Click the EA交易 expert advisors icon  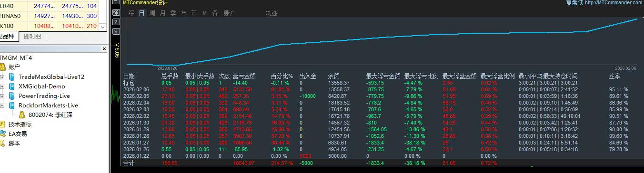pos(3,134)
